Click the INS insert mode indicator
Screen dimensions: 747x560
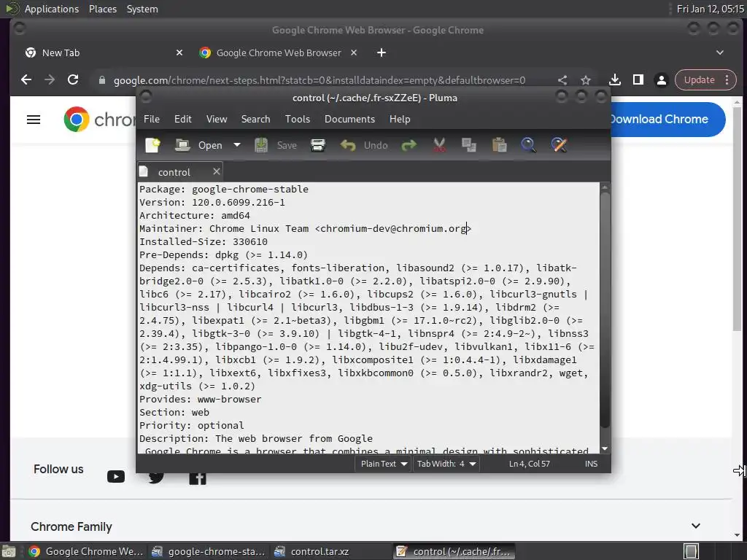591,464
